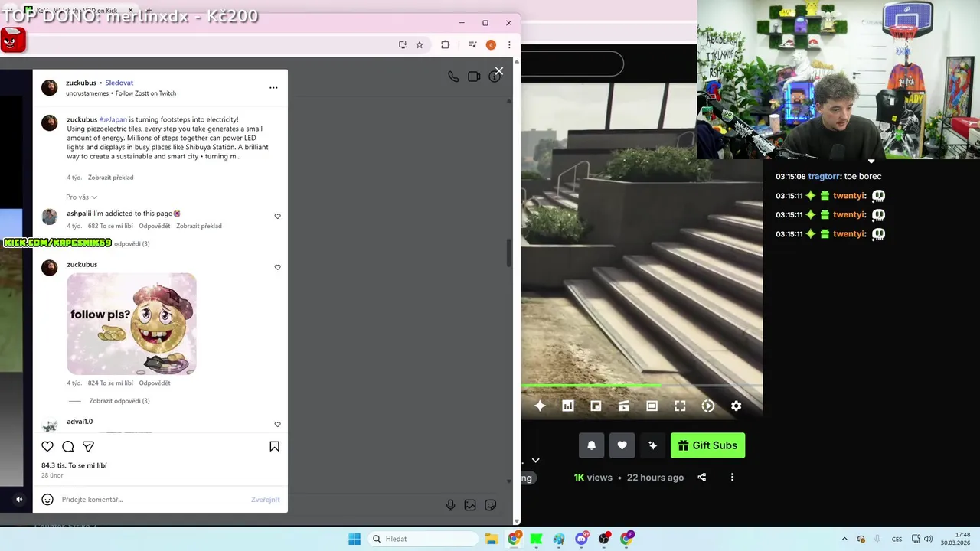Open the emoji picker in comment box

pyautogui.click(x=47, y=500)
